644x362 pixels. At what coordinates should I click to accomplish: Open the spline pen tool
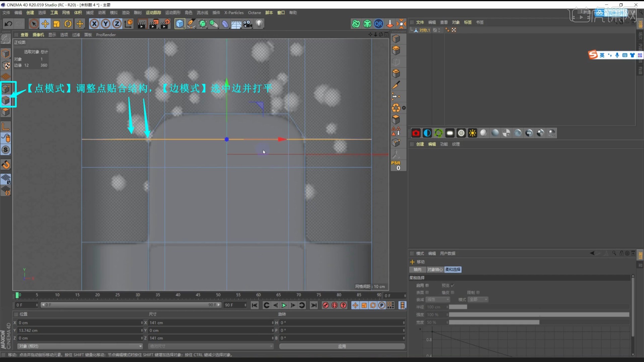191,24
